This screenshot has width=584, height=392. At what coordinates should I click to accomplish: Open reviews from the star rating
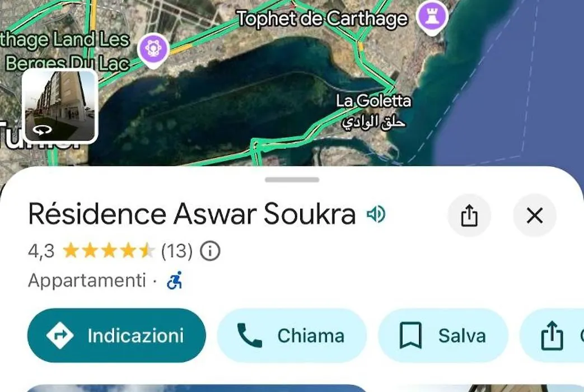(x=109, y=251)
